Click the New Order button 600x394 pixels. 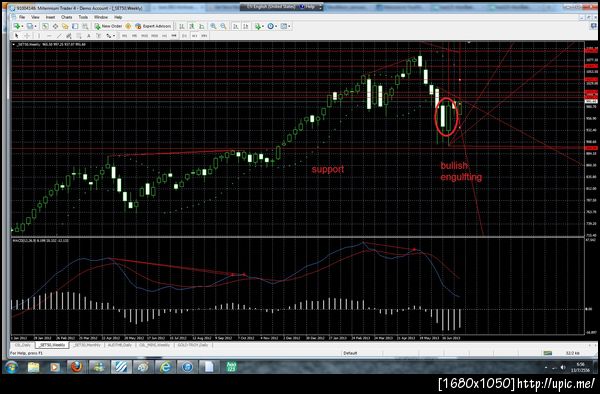point(108,26)
